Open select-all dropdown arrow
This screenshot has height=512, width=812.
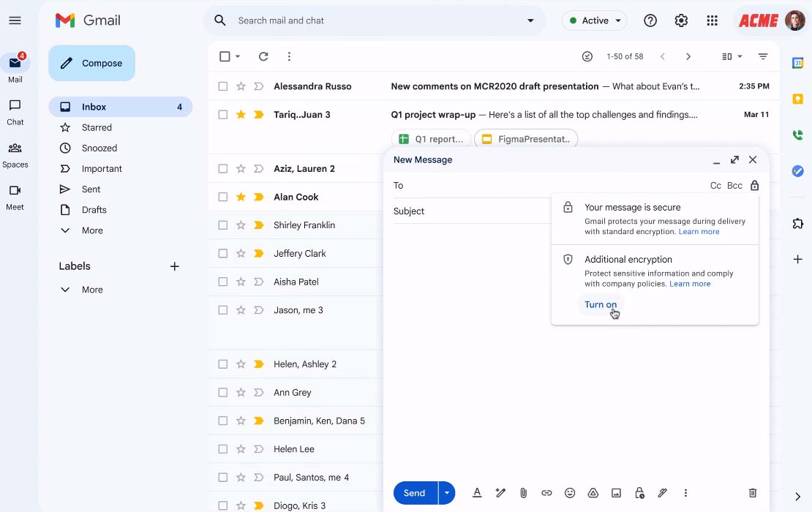point(238,56)
